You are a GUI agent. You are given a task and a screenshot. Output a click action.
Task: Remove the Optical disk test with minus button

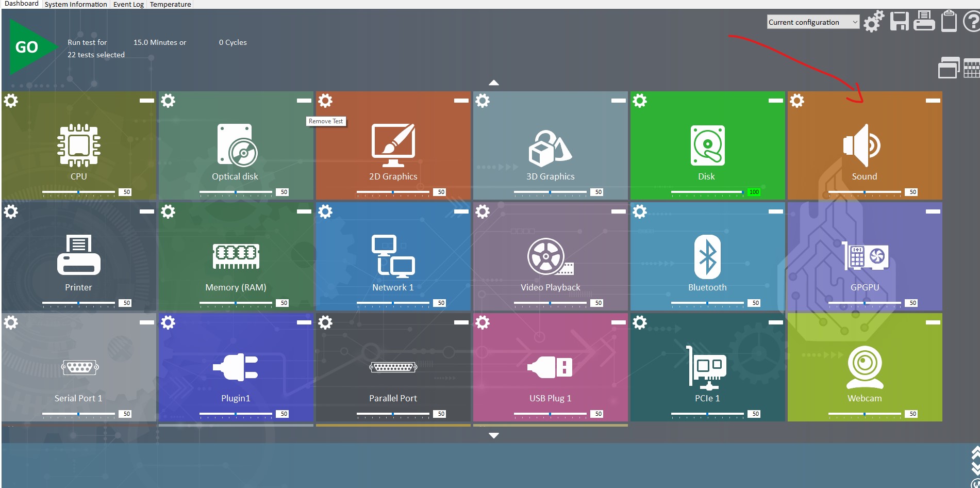pyautogui.click(x=304, y=101)
